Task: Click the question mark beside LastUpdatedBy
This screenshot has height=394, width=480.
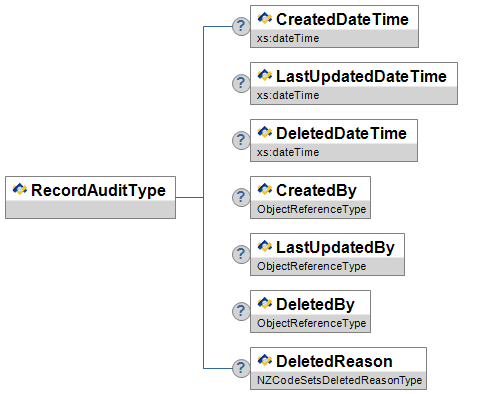Action: pos(241,254)
